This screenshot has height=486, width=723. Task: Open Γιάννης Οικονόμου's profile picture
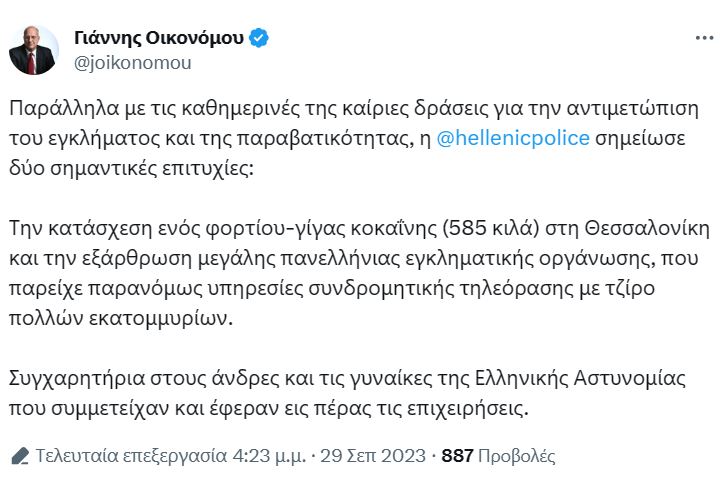[34, 50]
